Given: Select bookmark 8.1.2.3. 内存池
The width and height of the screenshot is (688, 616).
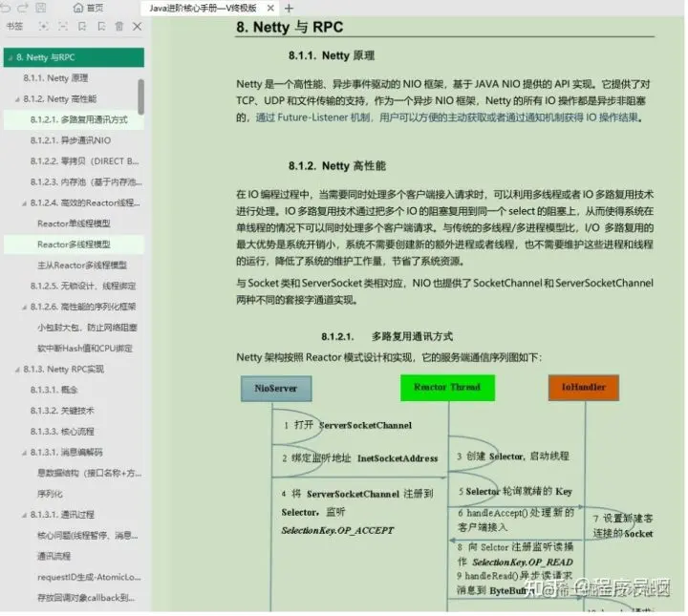Looking at the screenshot, I should [86, 182].
